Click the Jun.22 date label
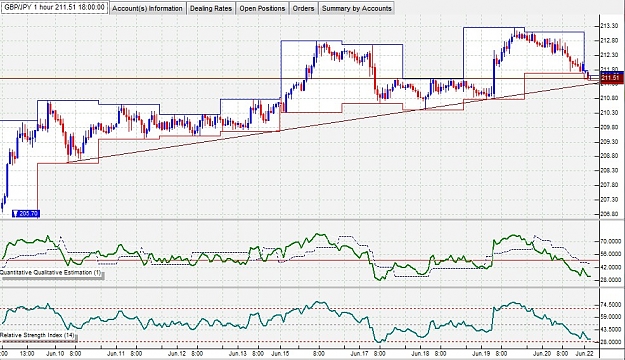The width and height of the screenshot is (625, 360). click(584, 354)
